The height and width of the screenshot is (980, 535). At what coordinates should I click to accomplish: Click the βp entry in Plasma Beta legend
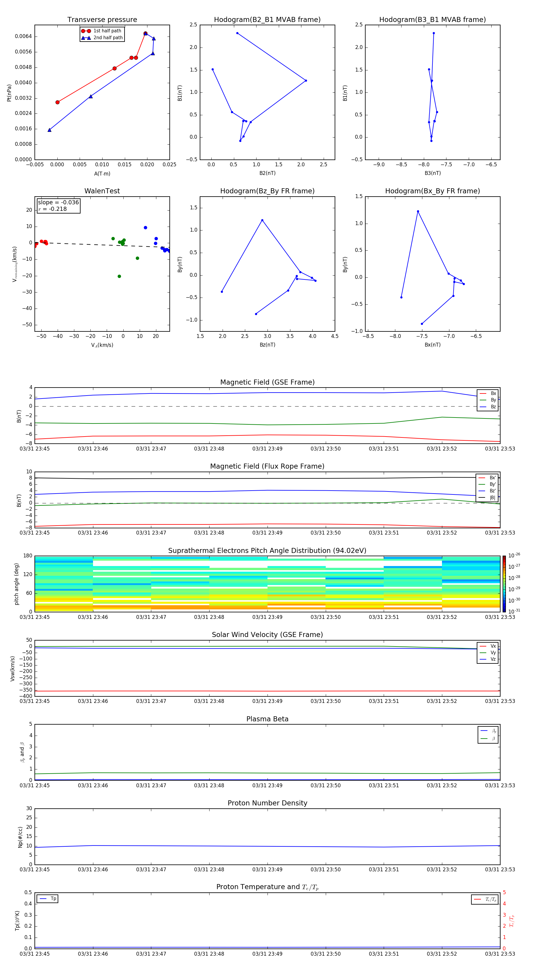488,731
